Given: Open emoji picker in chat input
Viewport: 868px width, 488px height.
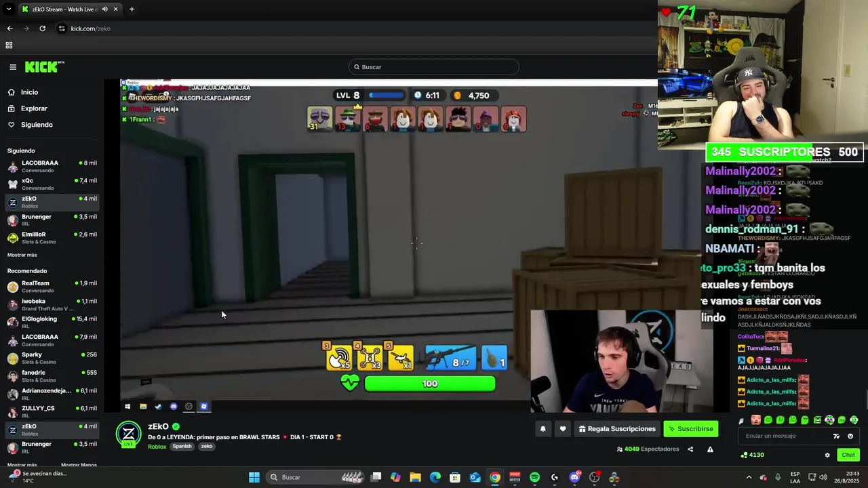Looking at the screenshot, I should [x=850, y=436].
